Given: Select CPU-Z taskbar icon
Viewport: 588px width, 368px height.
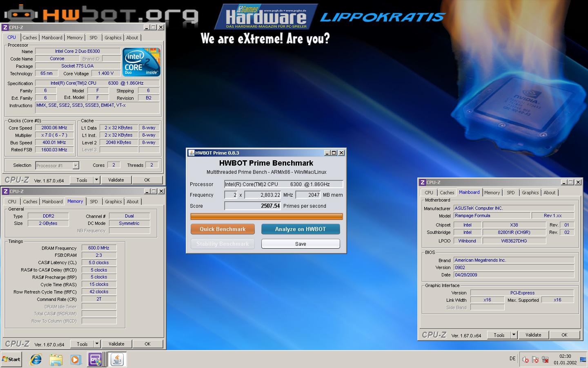Looking at the screenshot, I should point(95,359).
